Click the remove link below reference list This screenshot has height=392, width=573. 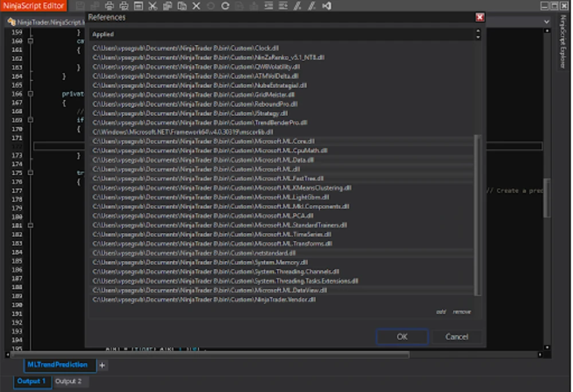(x=462, y=312)
